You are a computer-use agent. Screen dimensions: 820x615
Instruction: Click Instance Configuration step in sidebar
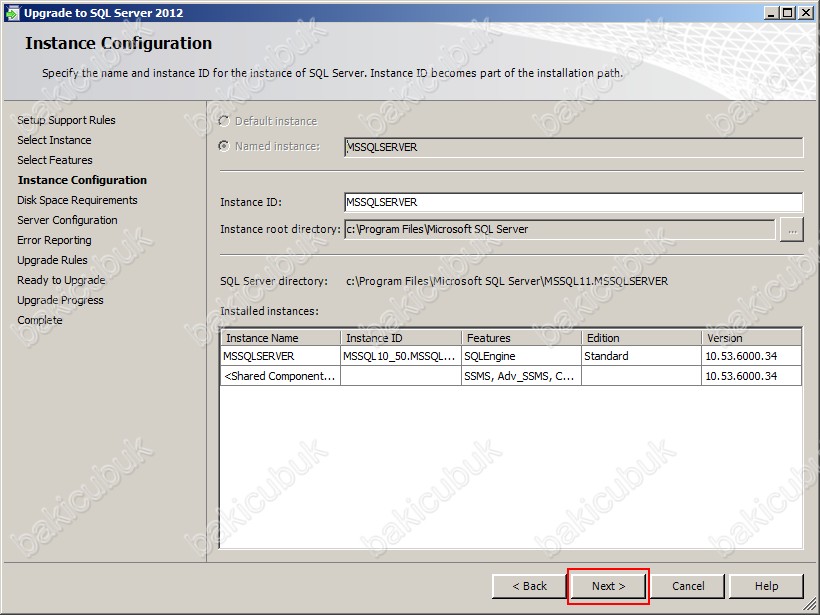click(82, 180)
